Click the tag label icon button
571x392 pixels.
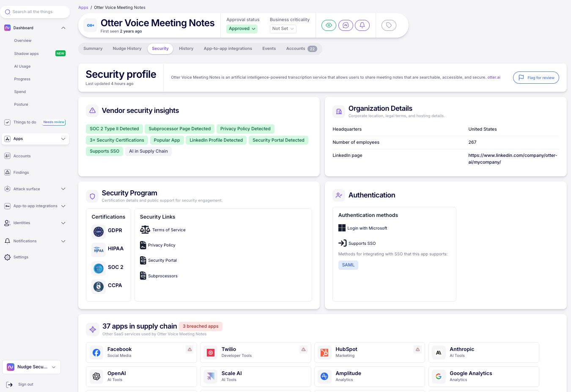pos(389,25)
